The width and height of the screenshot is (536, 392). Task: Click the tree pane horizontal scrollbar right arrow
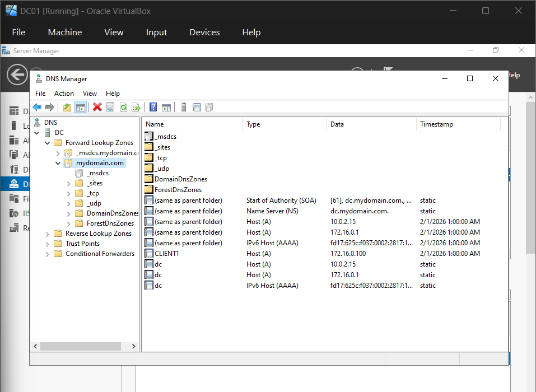coord(134,347)
